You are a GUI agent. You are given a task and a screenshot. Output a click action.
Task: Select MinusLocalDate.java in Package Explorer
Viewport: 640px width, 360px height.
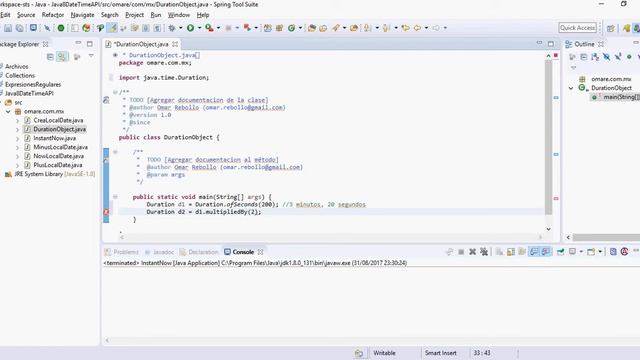point(60,147)
